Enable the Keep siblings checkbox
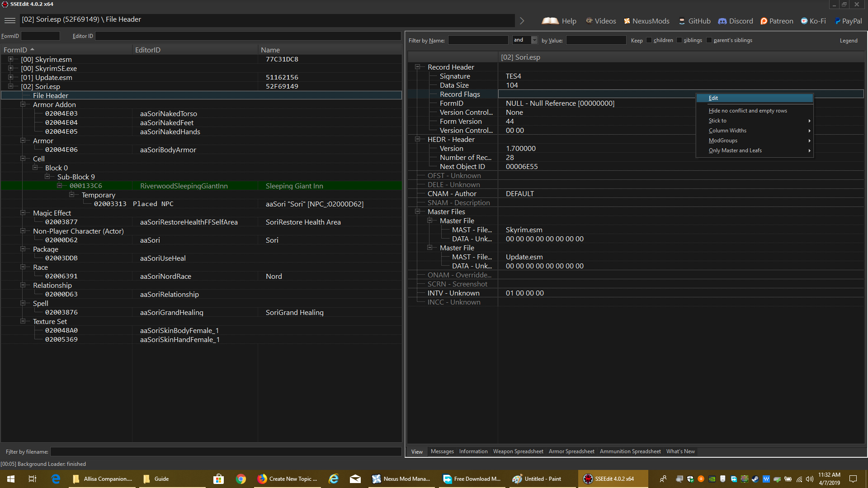 [679, 40]
